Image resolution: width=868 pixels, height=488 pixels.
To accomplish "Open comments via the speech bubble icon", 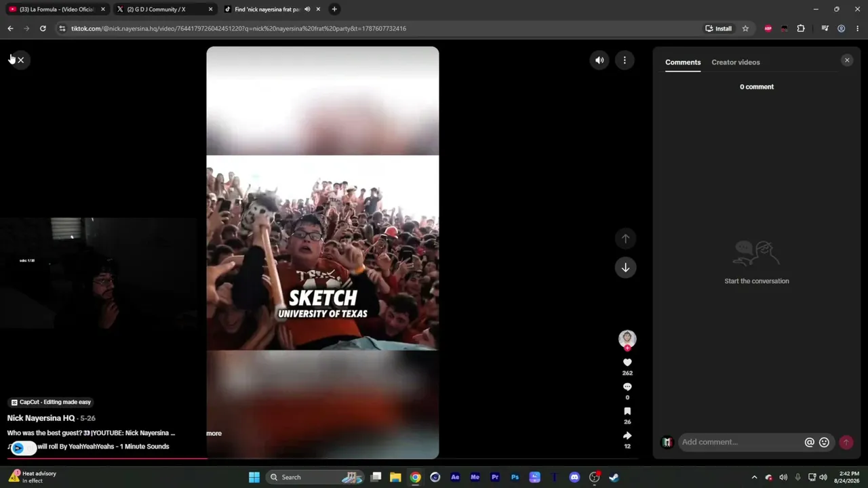I will coord(627,387).
